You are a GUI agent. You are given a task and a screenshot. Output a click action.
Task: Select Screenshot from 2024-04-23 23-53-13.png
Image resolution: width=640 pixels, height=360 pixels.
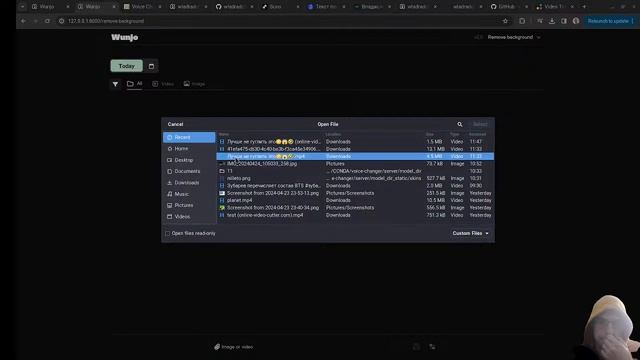[x=355, y=193]
